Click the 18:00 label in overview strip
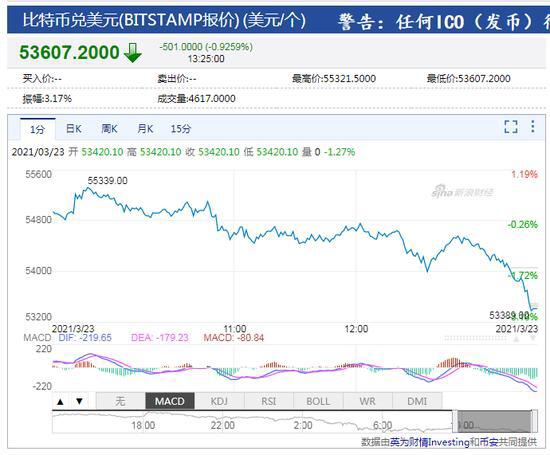Screen dimensions: 550x455 pyautogui.click(x=143, y=426)
